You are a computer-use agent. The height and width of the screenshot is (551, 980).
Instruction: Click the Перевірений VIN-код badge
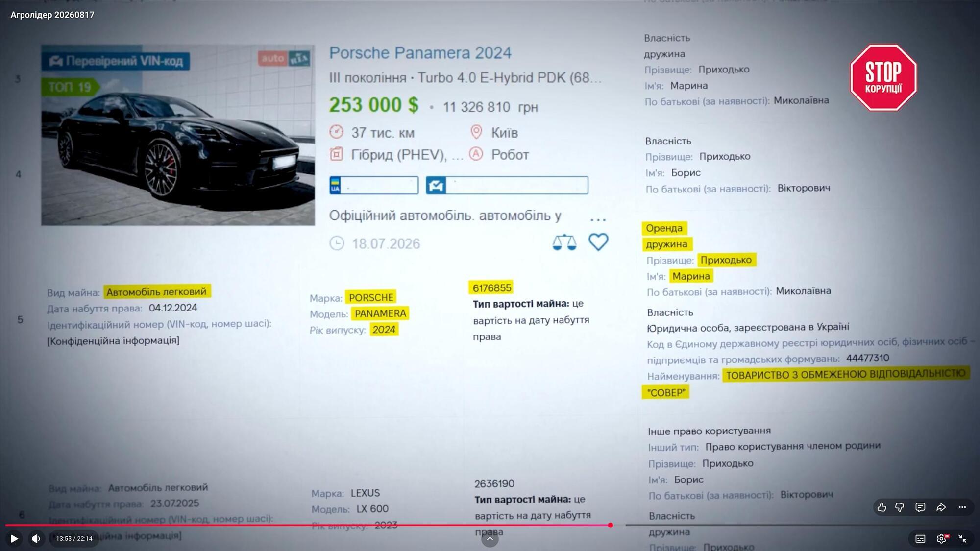116,61
